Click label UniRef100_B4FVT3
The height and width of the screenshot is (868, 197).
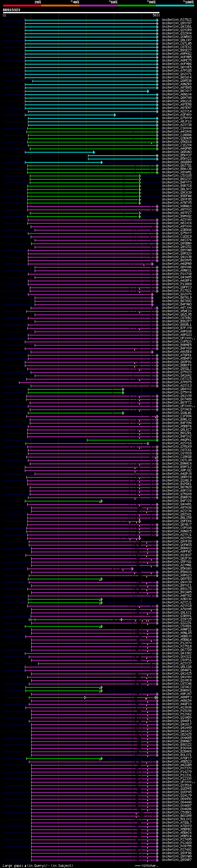(x=177, y=182)
